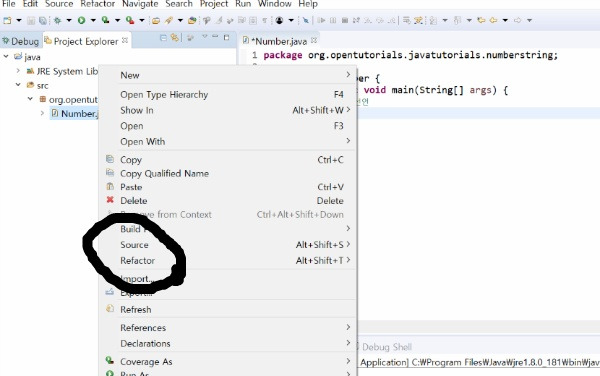The image size is (600, 376).
Task: Choose Open Type Hierarchy
Action: (228, 94)
